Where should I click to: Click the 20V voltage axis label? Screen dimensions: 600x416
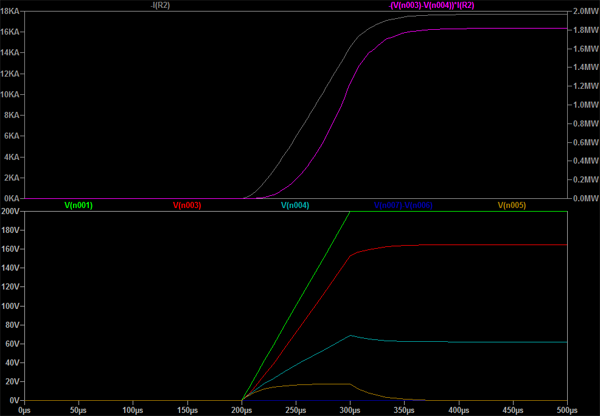click(x=11, y=382)
